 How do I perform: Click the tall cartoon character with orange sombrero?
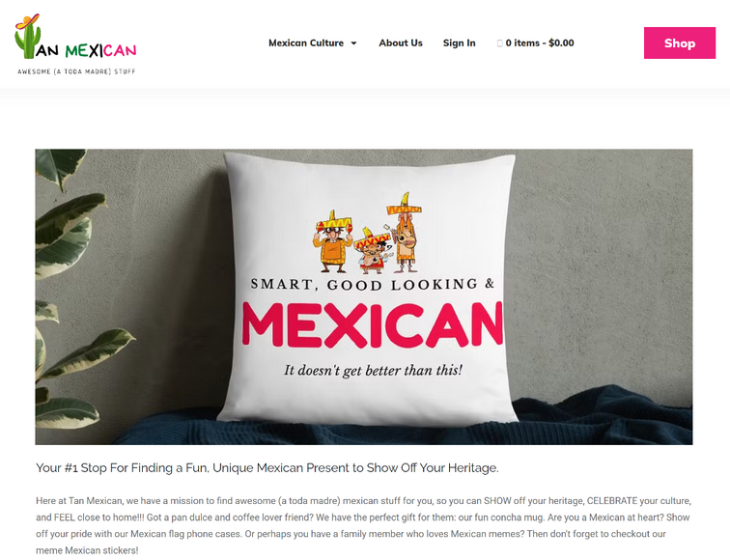click(405, 233)
